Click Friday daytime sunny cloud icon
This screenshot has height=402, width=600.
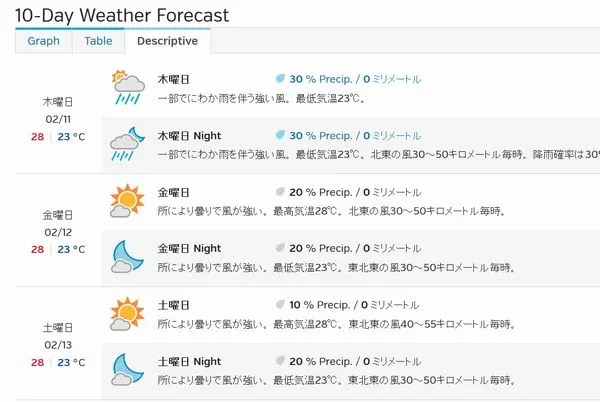127,201
